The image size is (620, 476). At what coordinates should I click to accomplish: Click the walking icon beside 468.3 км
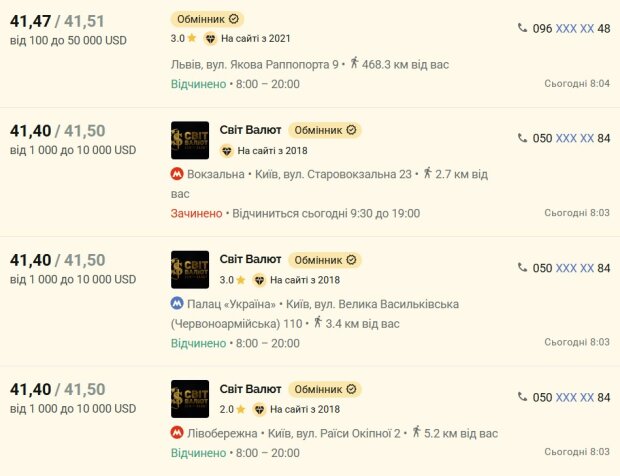click(x=354, y=63)
